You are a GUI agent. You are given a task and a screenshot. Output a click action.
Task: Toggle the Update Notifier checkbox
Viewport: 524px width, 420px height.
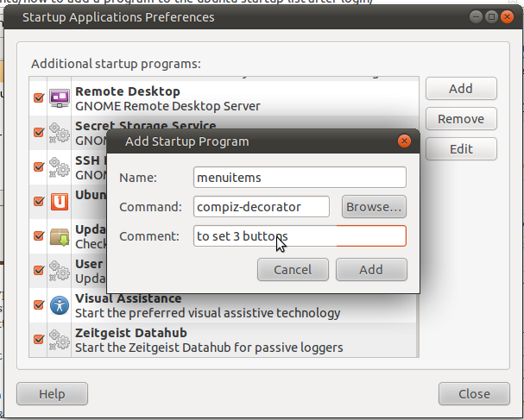(39, 235)
